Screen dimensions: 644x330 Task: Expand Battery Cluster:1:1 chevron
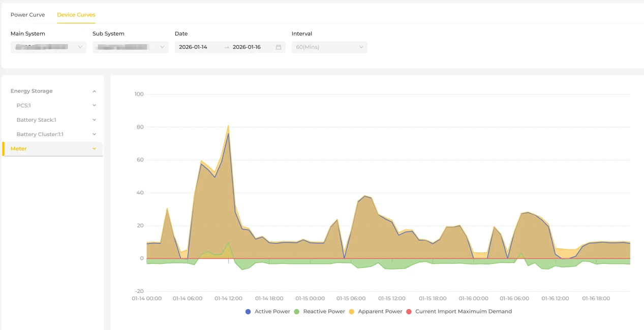coord(94,134)
